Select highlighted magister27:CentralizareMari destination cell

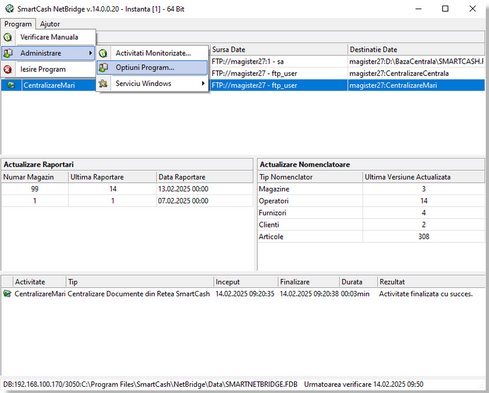pos(416,85)
